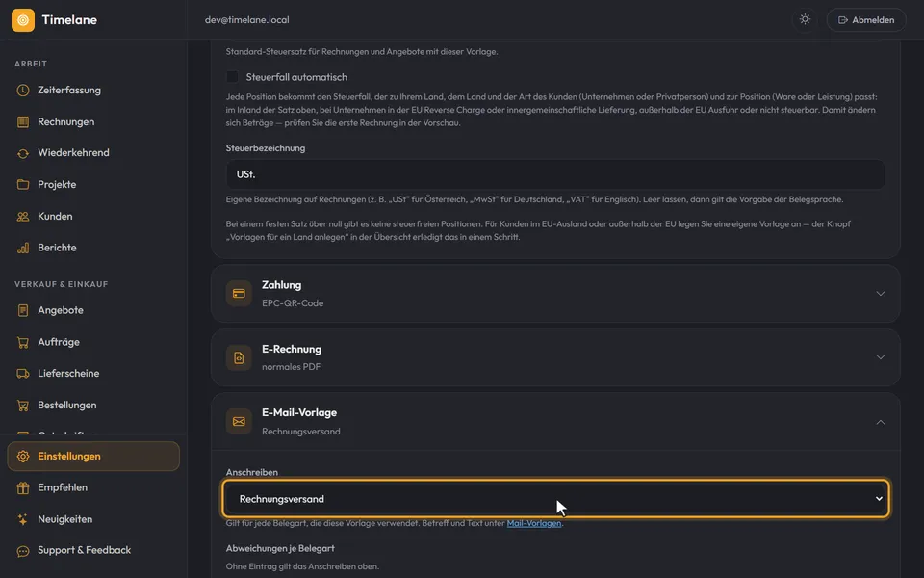Click the Abweichungen je Belegart heading

point(280,548)
